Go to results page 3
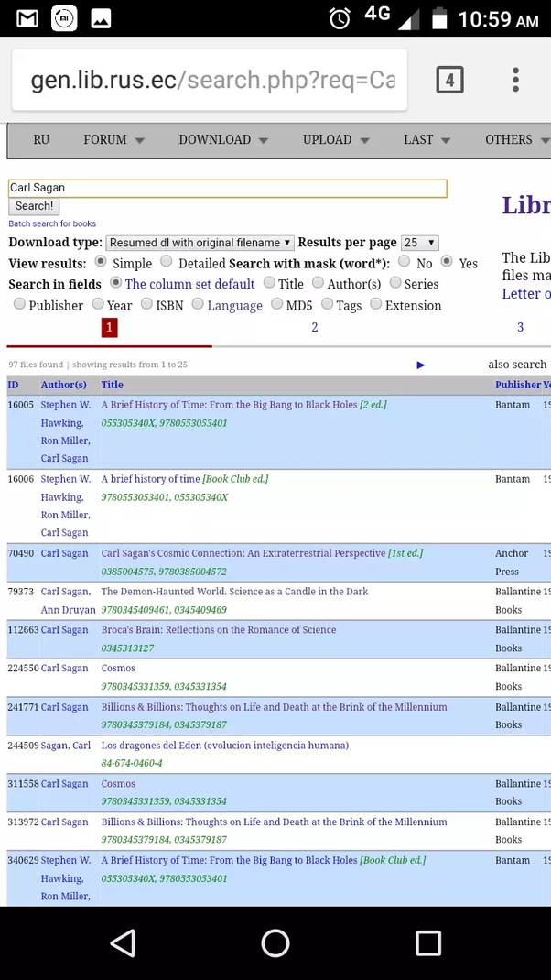 pyautogui.click(x=521, y=328)
